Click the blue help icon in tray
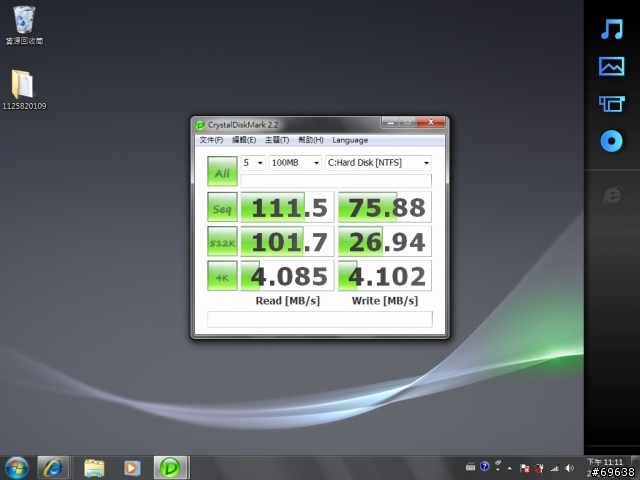This screenshot has width=640, height=480. [484, 466]
